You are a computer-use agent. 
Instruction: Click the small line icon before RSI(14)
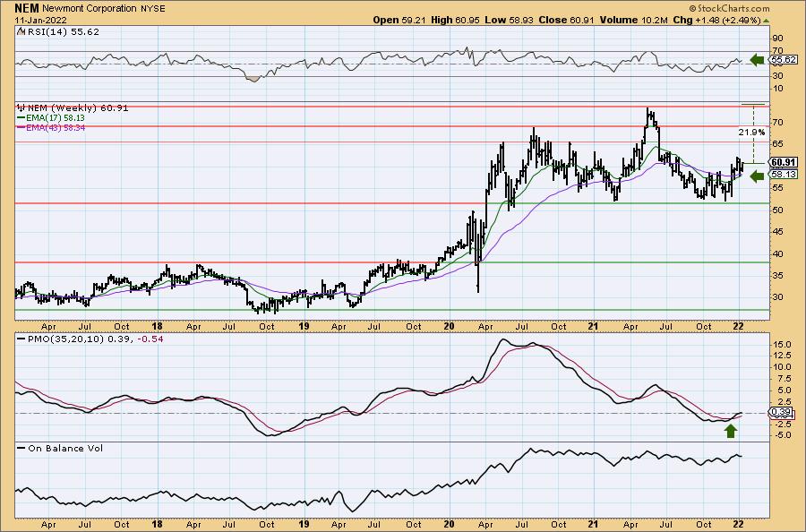[x=21, y=32]
